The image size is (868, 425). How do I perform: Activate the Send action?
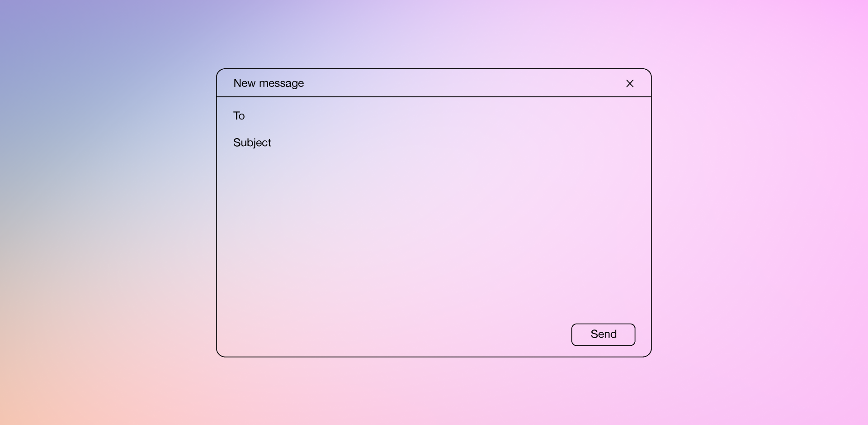[x=603, y=334]
